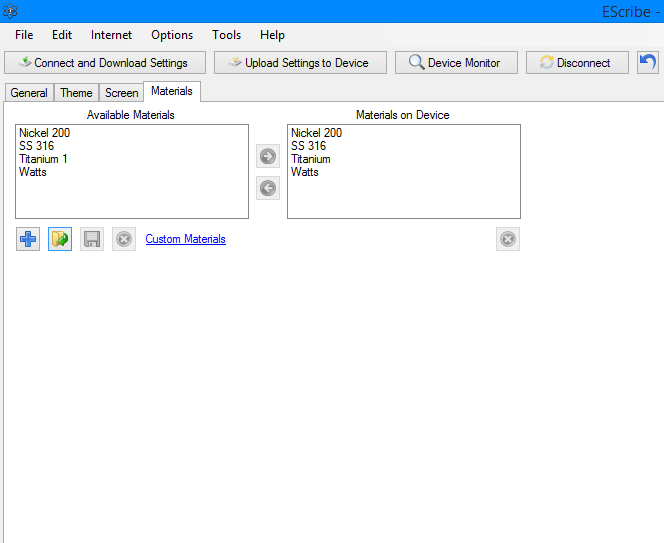Open the Internet menu
Viewport: 664px width, 543px height.
click(x=111, y=35)
